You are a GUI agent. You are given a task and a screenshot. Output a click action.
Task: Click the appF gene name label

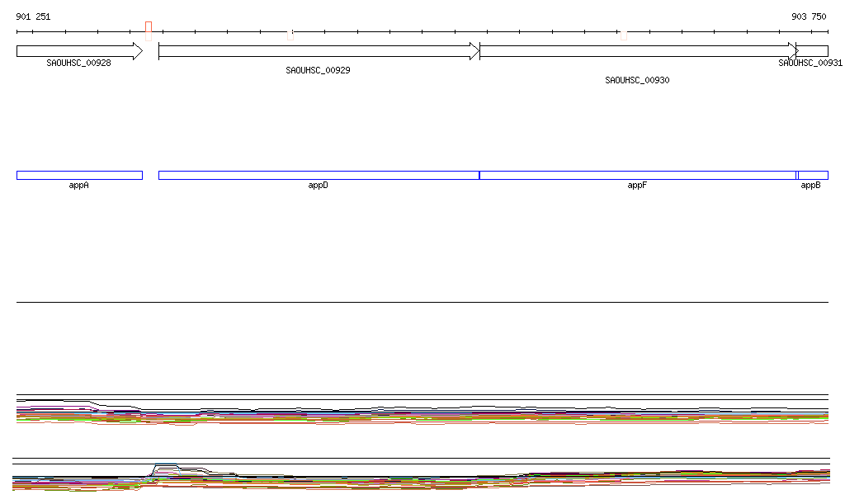[636, 186]
